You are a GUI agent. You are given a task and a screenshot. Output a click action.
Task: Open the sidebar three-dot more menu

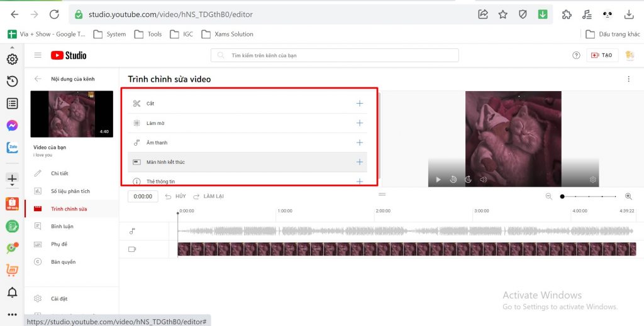click(13, 315)
